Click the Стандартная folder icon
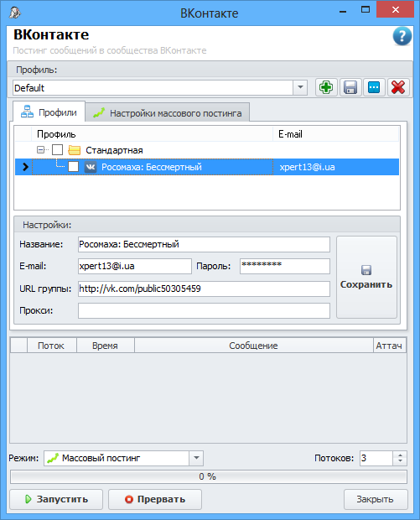Viewport: 420px width, 520px height. tap(75, 150)
